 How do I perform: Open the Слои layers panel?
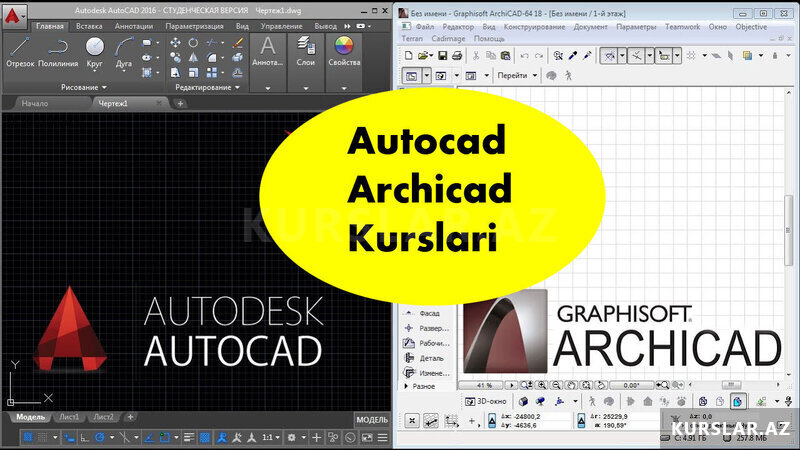coord(306,51)
